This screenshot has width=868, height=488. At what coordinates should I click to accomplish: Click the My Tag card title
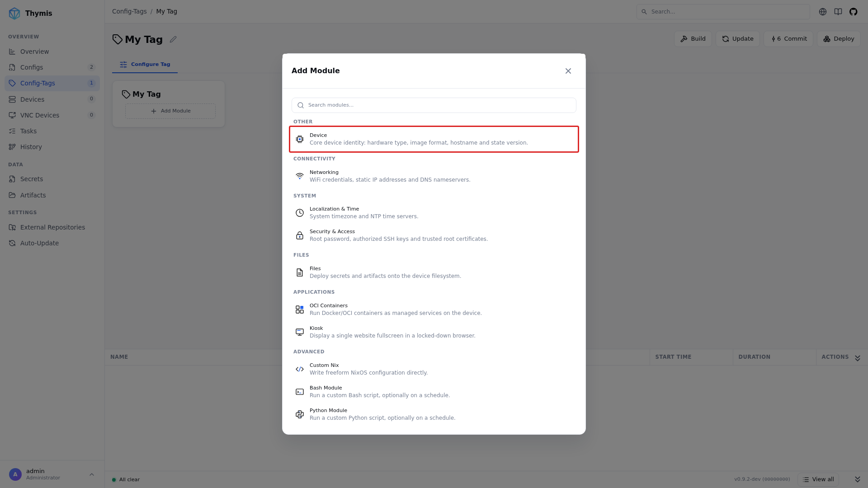[146, 94]
